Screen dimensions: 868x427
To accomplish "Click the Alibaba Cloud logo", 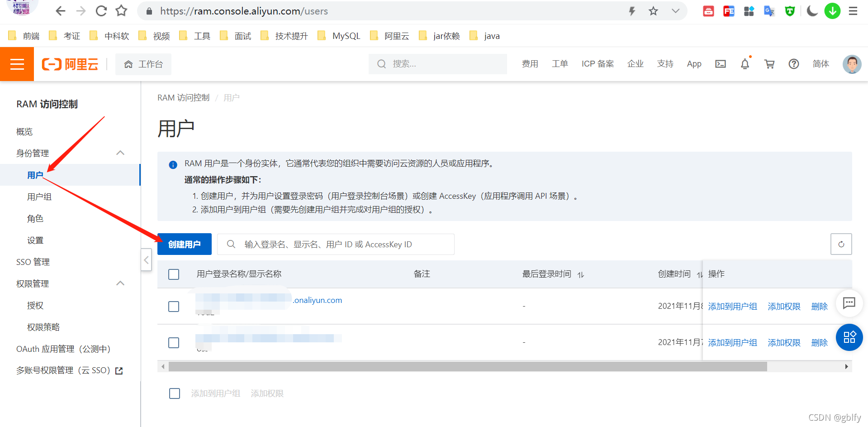I will [70, 64].
